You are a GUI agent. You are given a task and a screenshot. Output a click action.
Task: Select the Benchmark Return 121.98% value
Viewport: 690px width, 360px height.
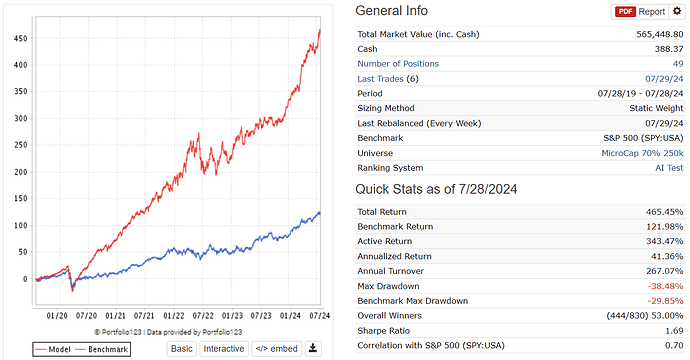(x=664, y=227)
